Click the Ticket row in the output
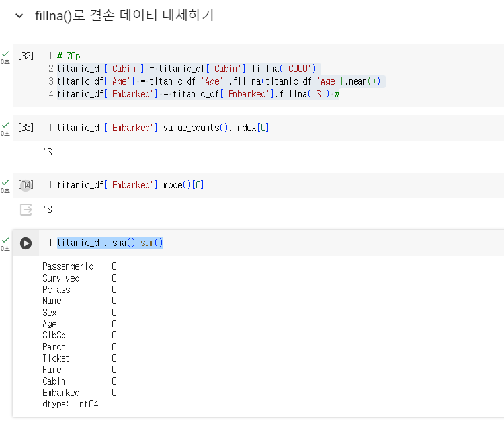Image resolution: width=504 pixels, height=435 pixels. (x=80, y=358)
